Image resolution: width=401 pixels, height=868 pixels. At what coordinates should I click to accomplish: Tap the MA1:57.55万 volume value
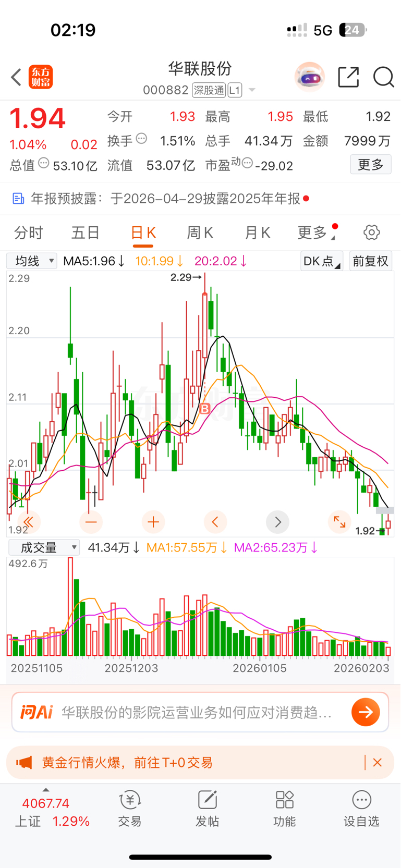pos(187,547)
